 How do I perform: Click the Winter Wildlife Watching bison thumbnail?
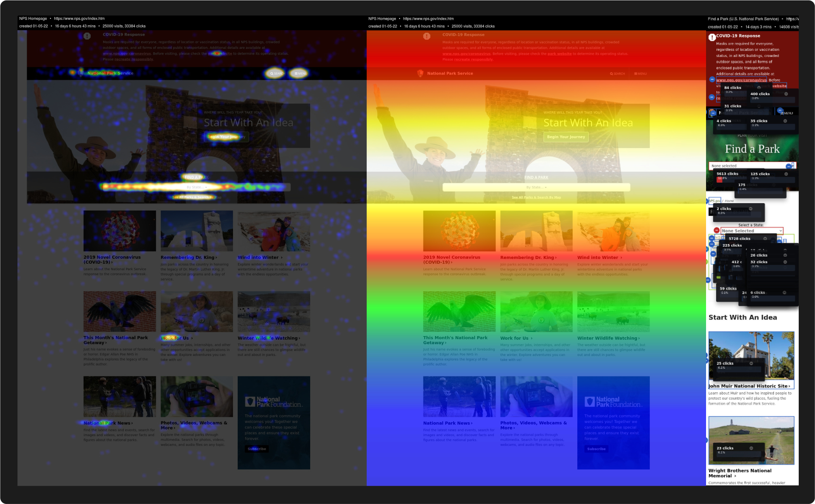(x=274, y=311)
